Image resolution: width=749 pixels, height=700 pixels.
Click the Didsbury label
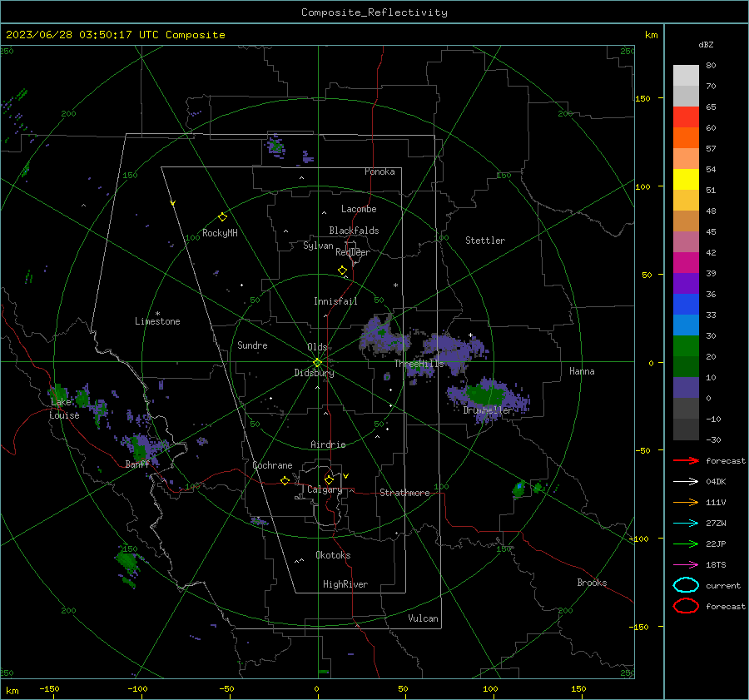tap(314, 373)
